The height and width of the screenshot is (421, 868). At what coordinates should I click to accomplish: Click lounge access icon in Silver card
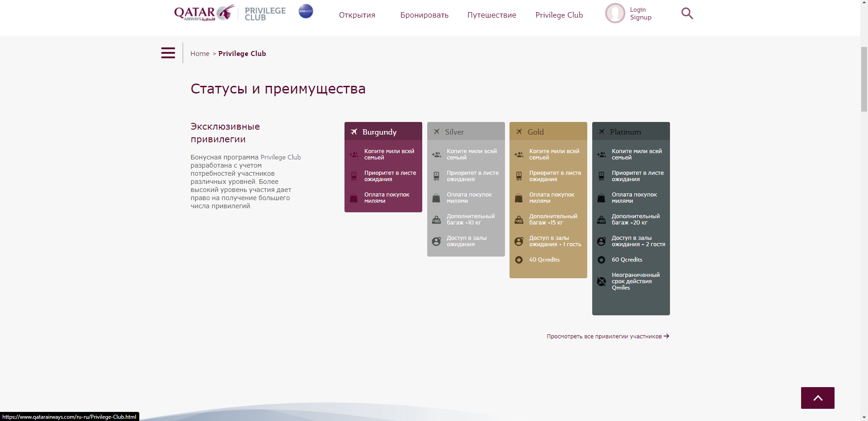coord(436,242)
